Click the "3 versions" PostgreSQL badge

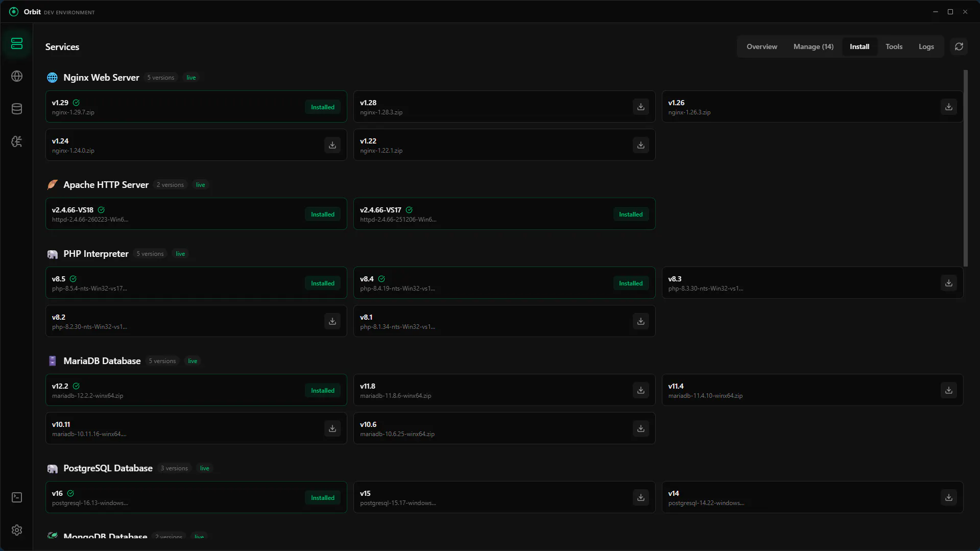(x=174, y=468)
